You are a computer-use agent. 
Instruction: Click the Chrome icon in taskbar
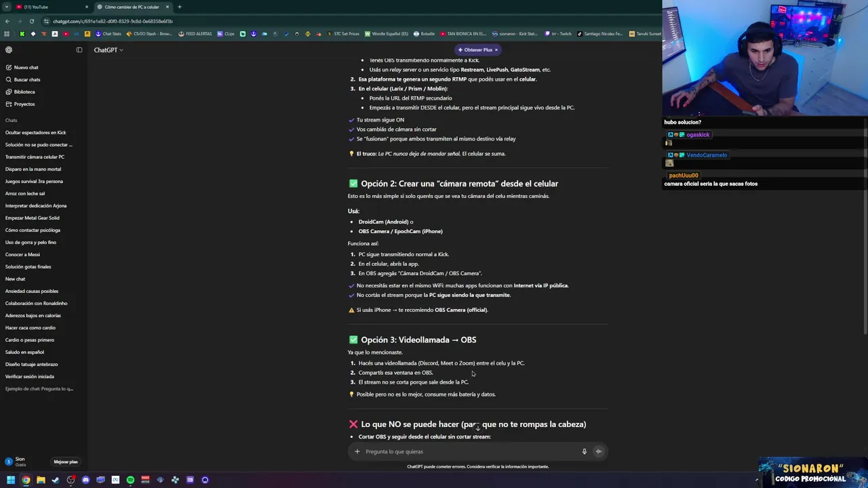[26, 480]
